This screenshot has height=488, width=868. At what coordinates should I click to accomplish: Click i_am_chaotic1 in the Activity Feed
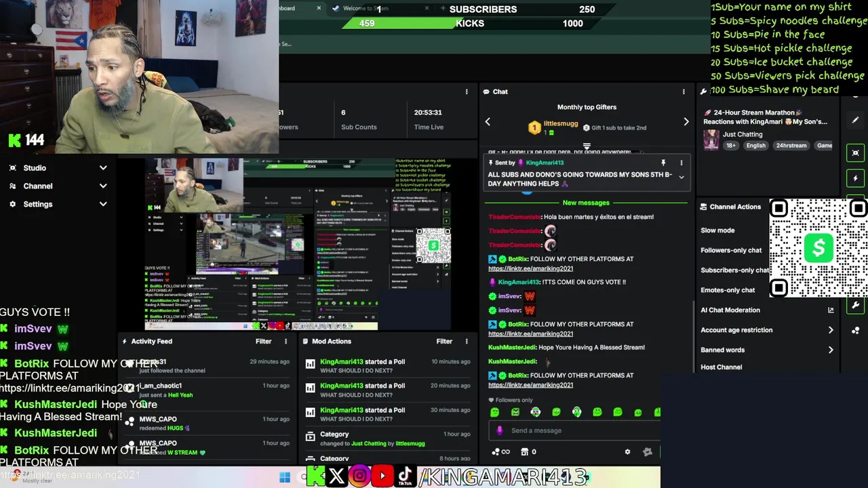coord(161,386)
